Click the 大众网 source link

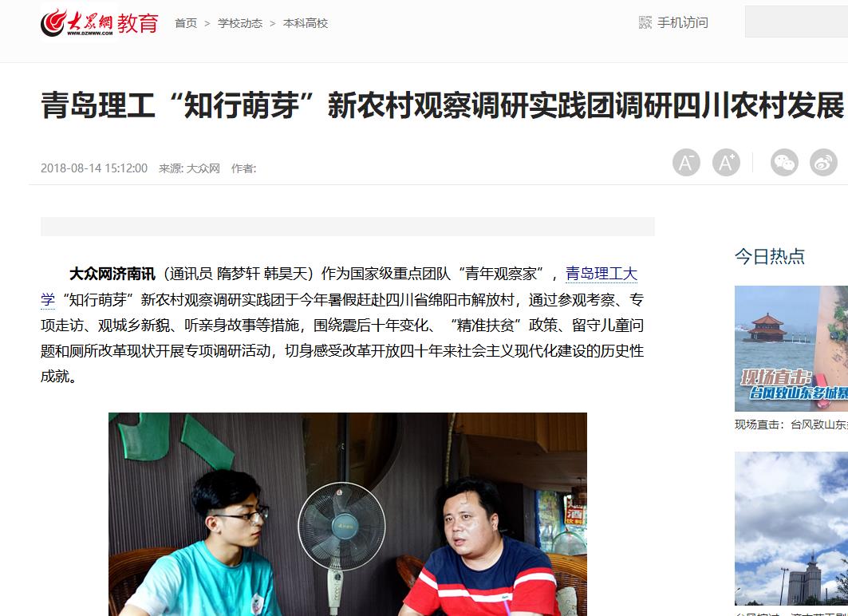click(203, 168)
